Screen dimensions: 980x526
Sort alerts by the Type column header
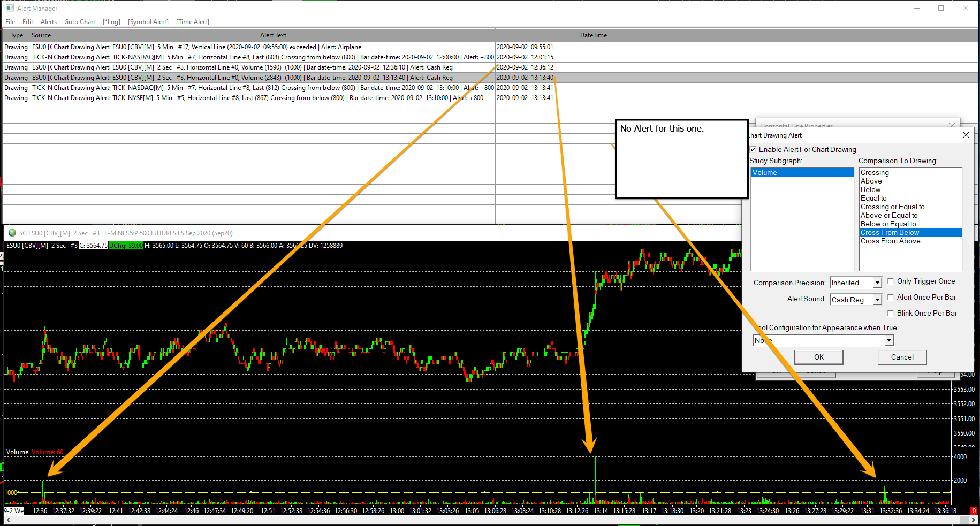tap(17, 35)
